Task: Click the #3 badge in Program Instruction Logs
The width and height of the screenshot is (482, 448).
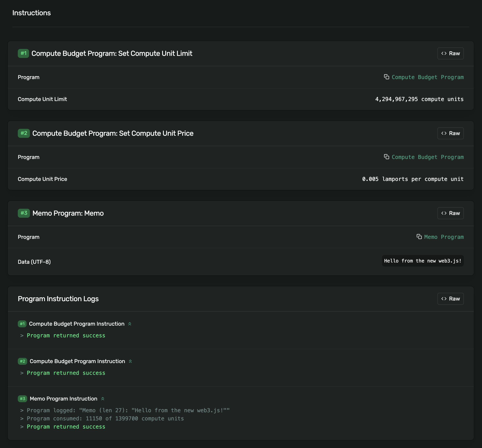Action: coord(23,399)
